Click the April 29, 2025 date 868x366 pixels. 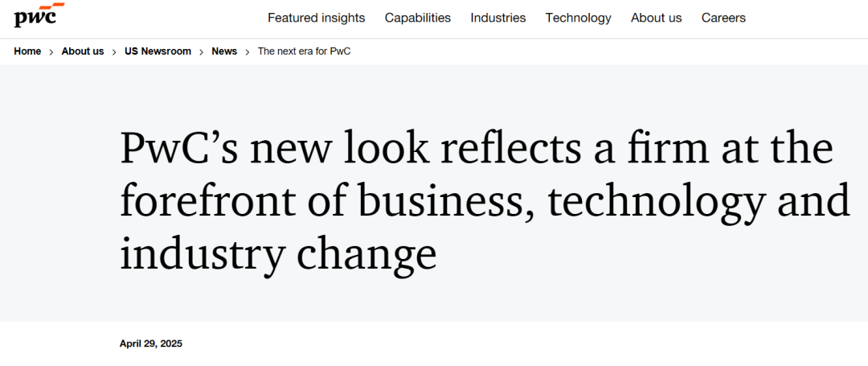[150, 343]
